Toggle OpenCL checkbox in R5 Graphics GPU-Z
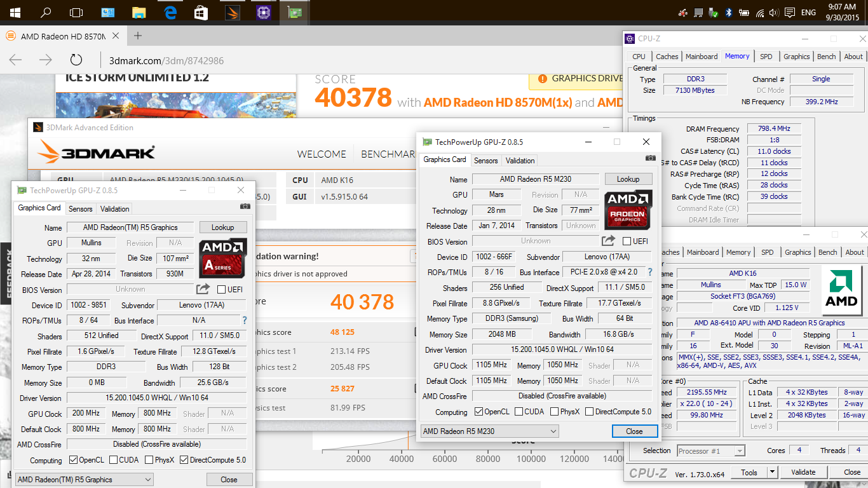 point(73,460)
